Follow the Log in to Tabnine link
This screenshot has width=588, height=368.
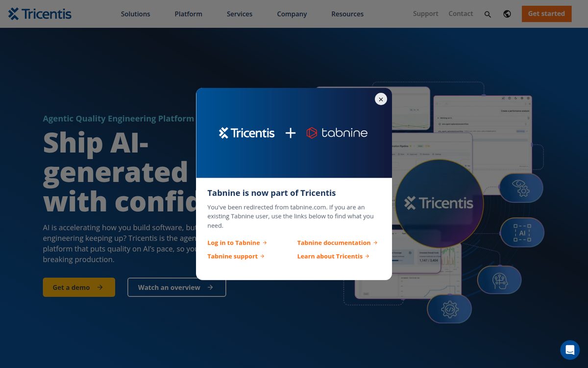point(237,243)
